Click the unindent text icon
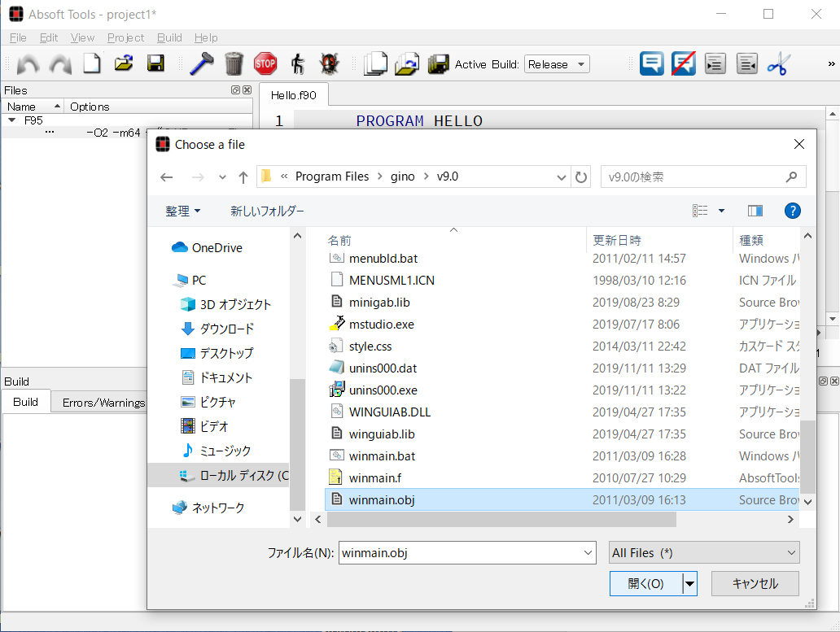This screenshot has height=632, width=840. (746, 63)
